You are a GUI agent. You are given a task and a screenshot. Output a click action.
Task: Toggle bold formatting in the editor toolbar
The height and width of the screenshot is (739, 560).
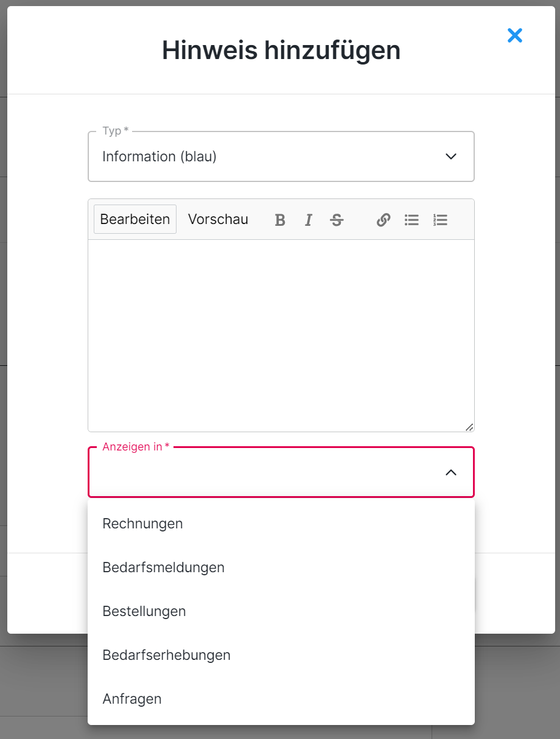click(280, 220)
